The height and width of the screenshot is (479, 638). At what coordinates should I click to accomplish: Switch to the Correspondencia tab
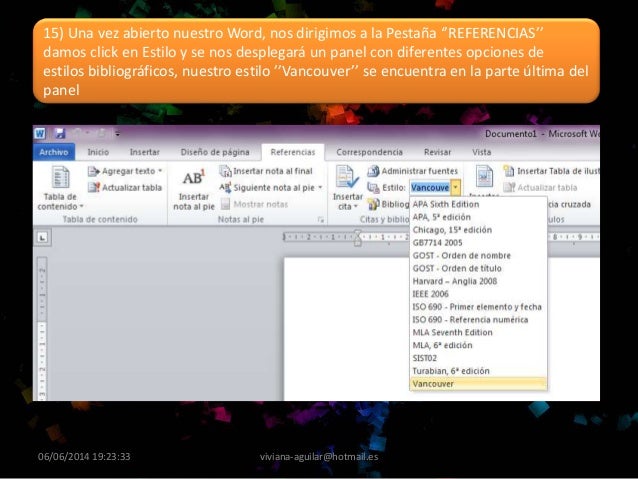pos(369,152)
